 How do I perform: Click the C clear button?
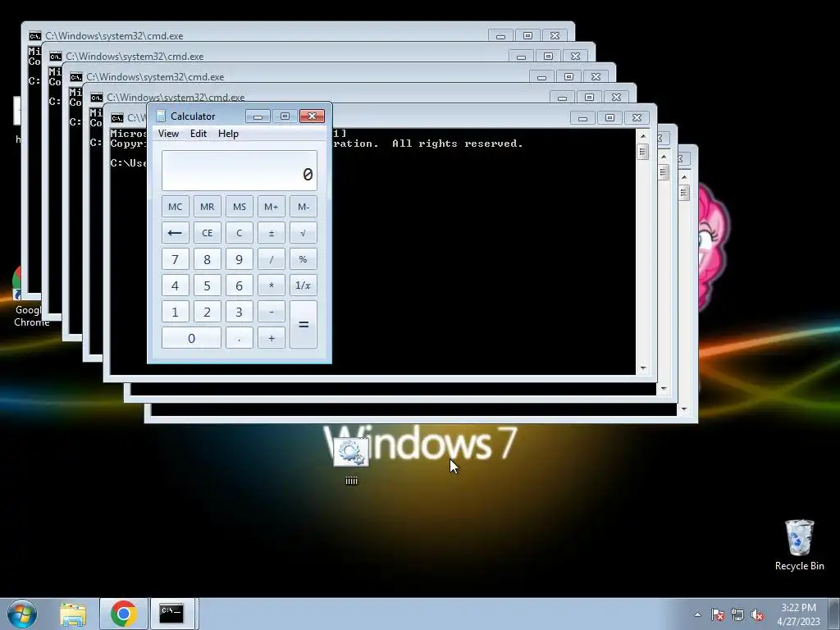(x=240, y=233)
